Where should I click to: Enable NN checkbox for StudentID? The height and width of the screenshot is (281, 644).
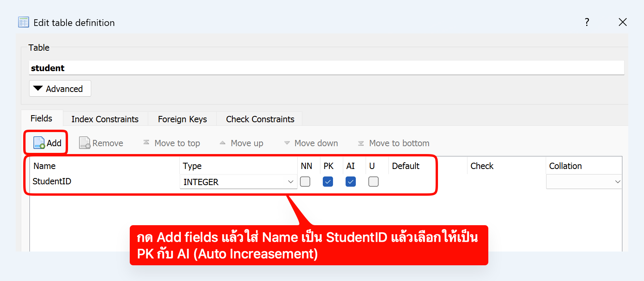(305, 182)
